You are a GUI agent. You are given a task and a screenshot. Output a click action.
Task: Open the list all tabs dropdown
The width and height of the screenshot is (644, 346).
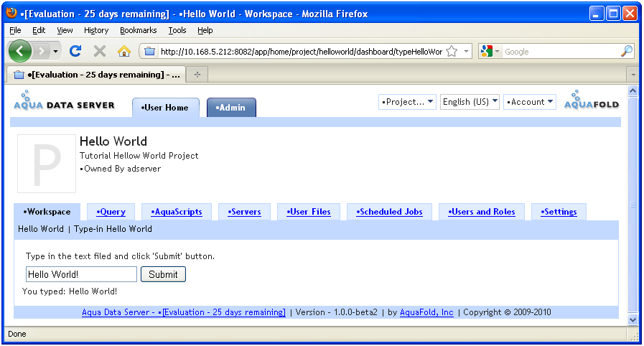pos(633,75)
